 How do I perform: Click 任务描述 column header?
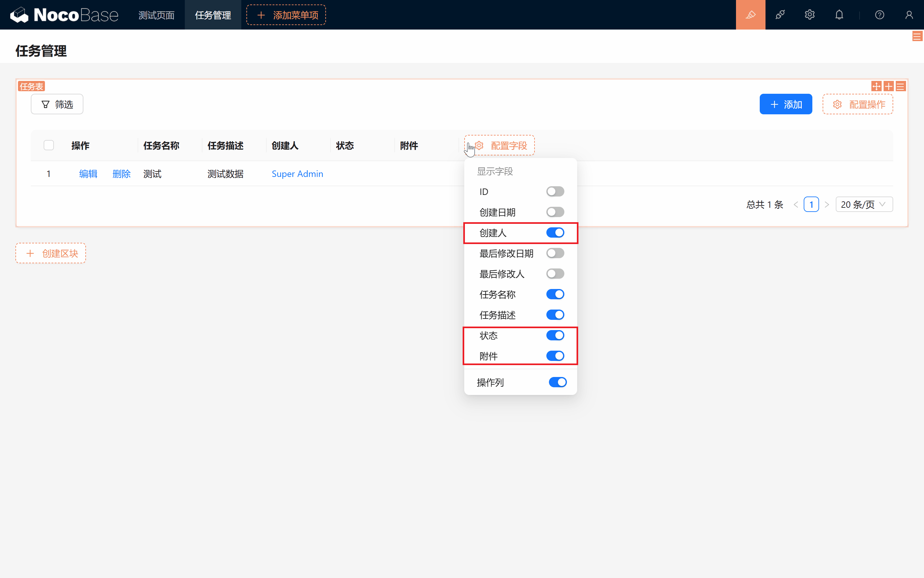pos(226,146)
